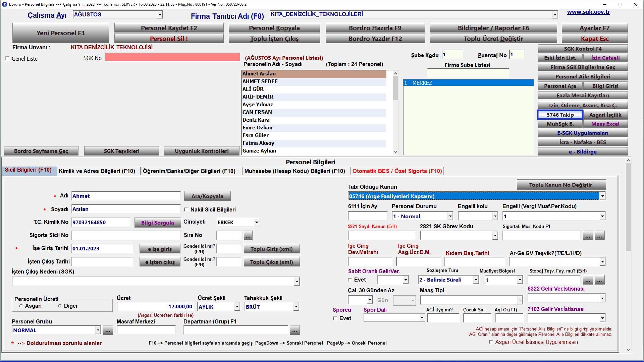Viewport: 644px width, 362px height.
Task: Click second ellipsis beside Stopaj Teşv. field
Action: coord(599,280)
